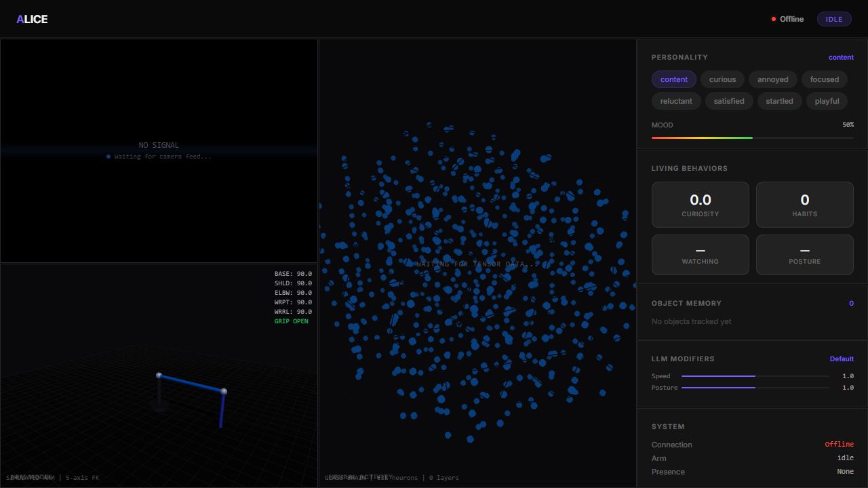Image resolution: width=868 pixels, height=488 pixels.
Task: Click the mood 50% value
Action: [848, 125]
